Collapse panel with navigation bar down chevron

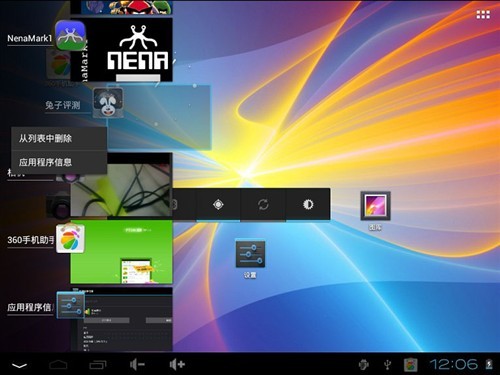[x=20, y=365]
